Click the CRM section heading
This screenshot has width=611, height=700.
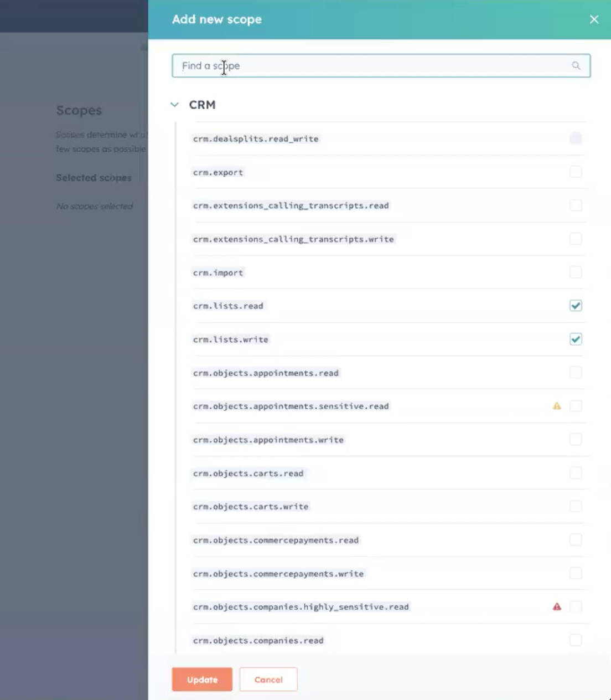point(202,105)
